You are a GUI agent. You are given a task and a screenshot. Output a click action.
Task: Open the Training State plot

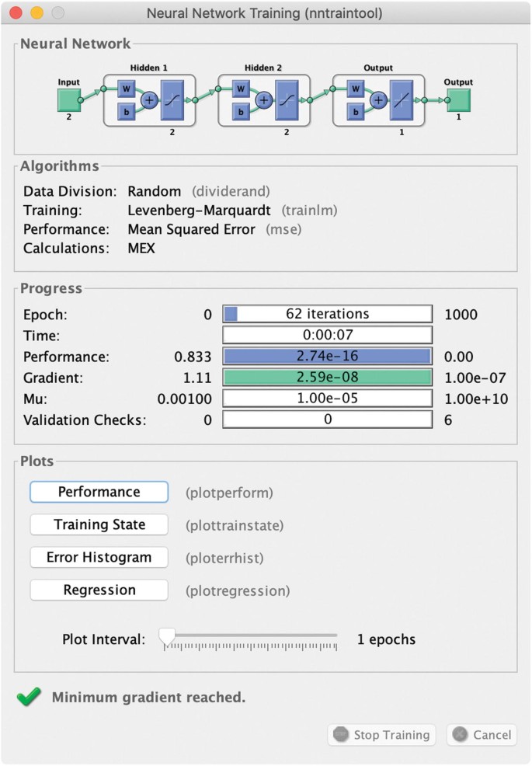point(99,524)
